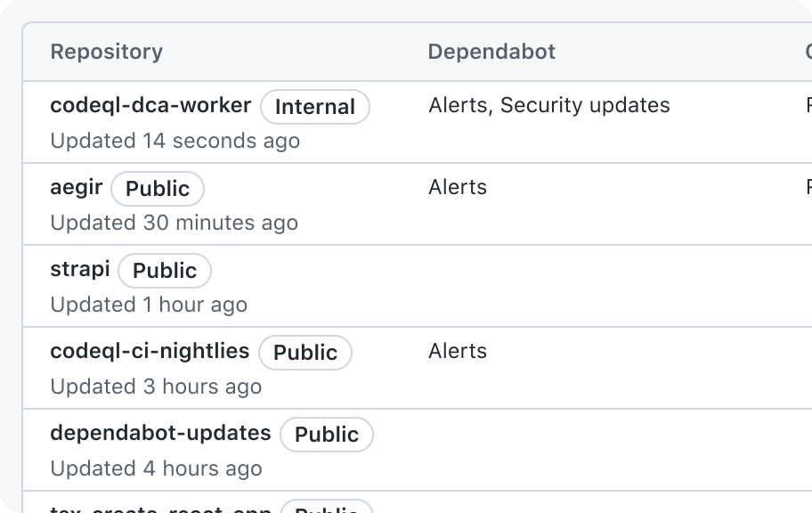Click the Public badge next to strapi
The width and height of the screenshot is (812, 513).
165,271
